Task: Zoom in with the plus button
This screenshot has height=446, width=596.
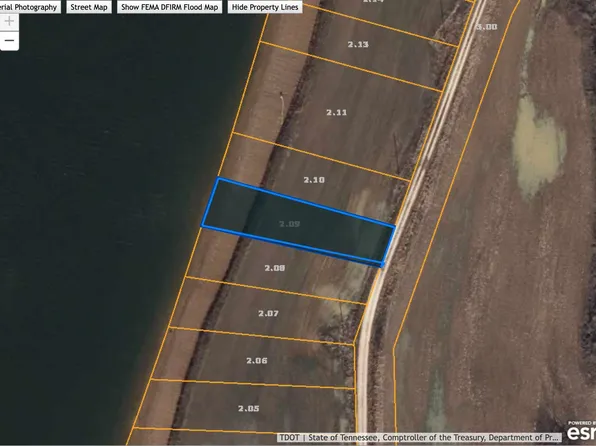Action: coord(9,21)
